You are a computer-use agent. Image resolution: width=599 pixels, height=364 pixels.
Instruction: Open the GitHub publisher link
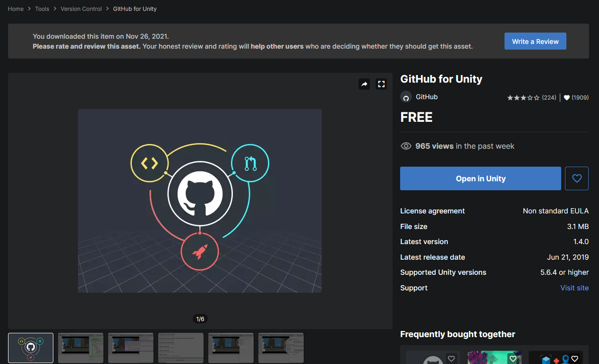coord(427,97)
